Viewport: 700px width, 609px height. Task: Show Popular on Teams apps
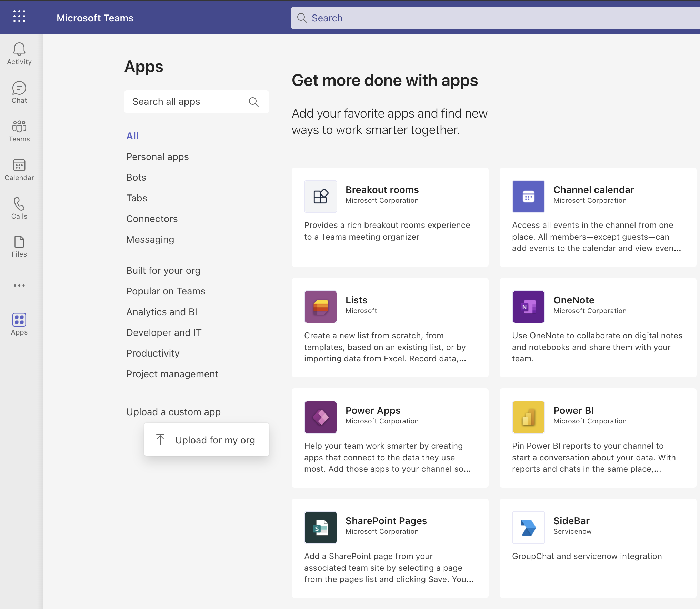click(166, 291)
